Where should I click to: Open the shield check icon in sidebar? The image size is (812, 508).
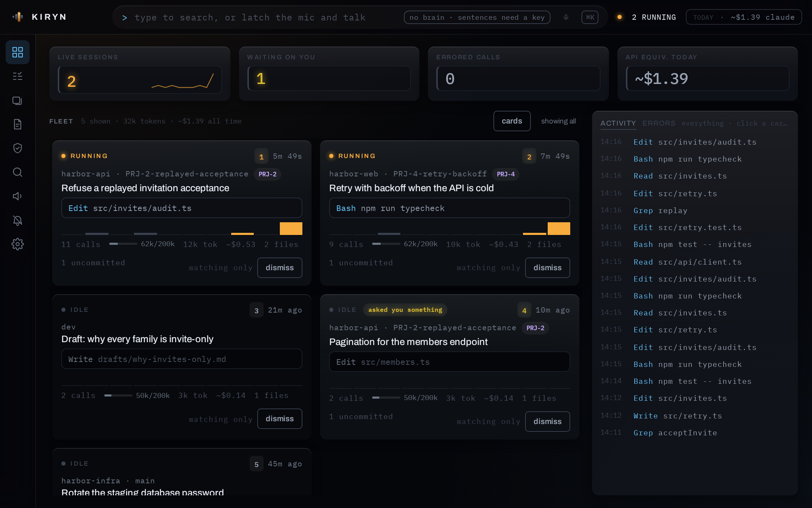coord(18,148)
